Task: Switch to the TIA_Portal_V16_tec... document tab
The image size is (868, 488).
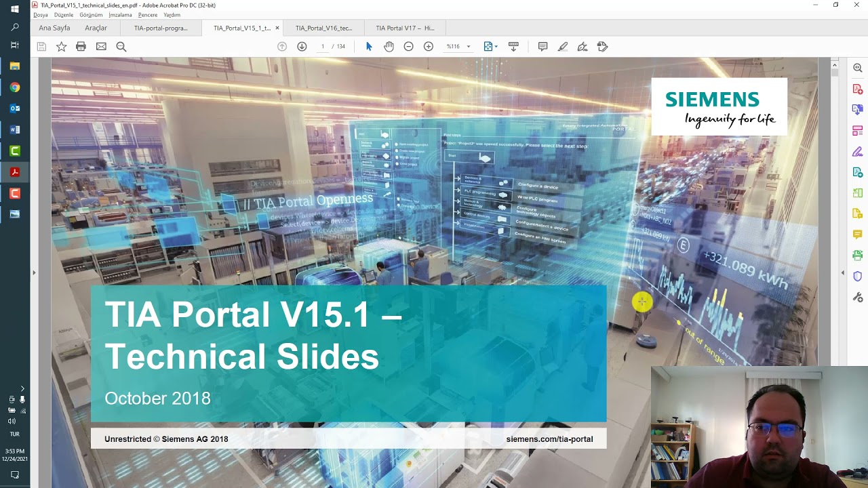Action: click(x=323, y=28)
